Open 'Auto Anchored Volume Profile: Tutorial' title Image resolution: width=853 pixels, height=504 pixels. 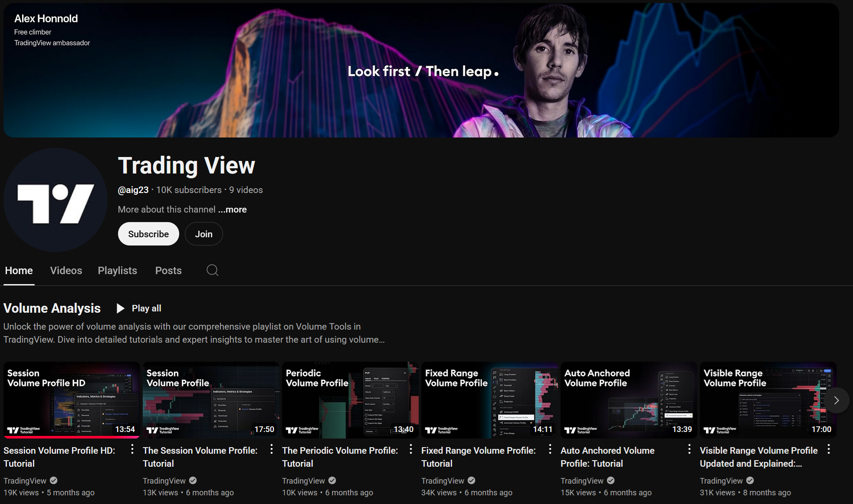tap(607, 457)
